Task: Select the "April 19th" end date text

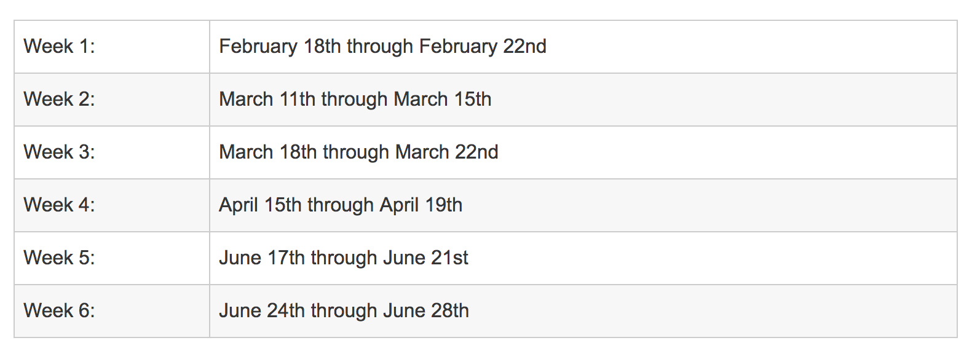Action: (421, 205)
